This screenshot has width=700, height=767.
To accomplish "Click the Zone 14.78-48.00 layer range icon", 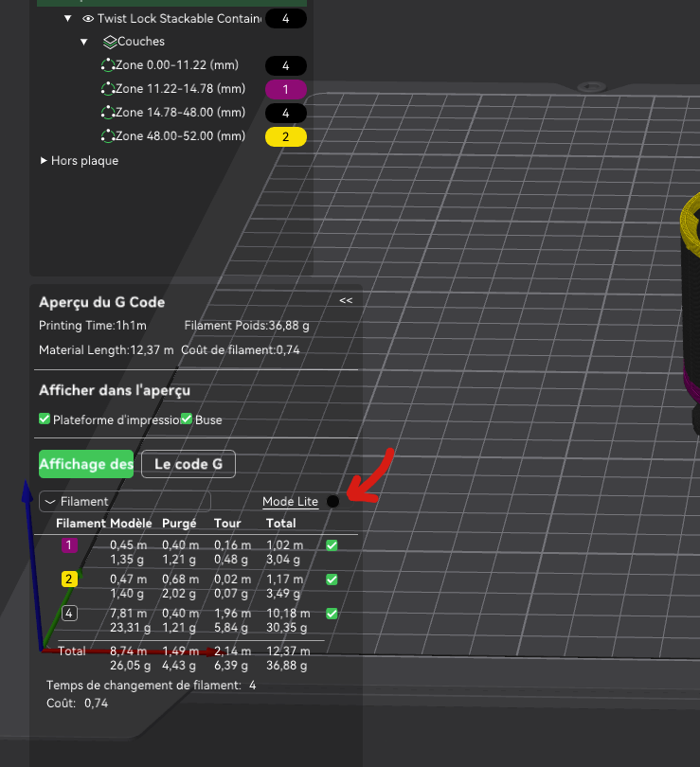I will click(108, 113).
